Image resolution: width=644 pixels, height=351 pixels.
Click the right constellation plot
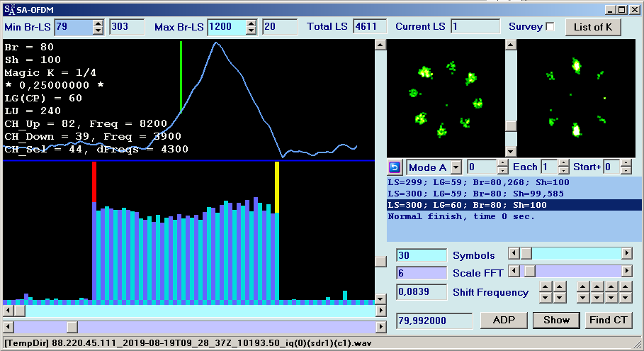(576, 99)
